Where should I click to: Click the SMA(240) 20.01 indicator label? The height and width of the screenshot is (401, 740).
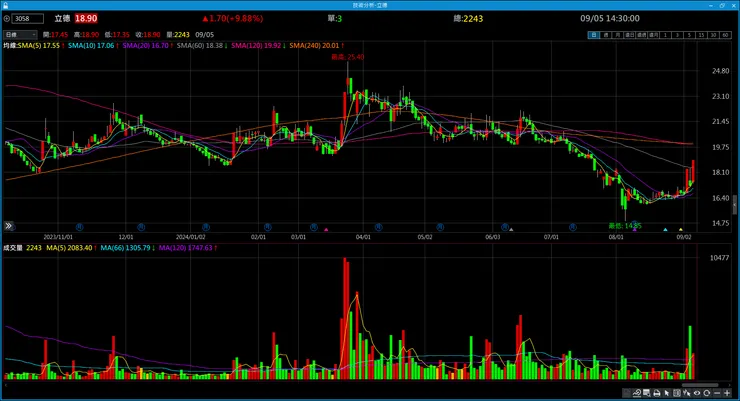(x=314, y=46)
